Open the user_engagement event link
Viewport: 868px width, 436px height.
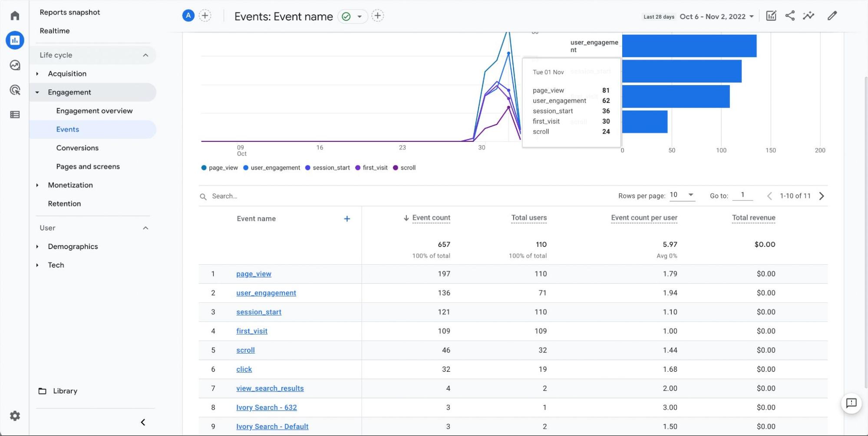266,293
